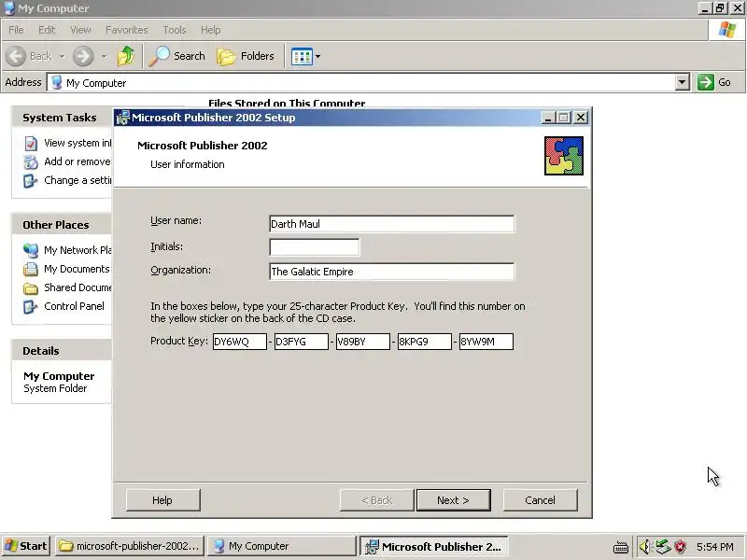Screen dimensions: 747x560
Task: Click the Publisher puzzle logo
Action: point(564,156)
